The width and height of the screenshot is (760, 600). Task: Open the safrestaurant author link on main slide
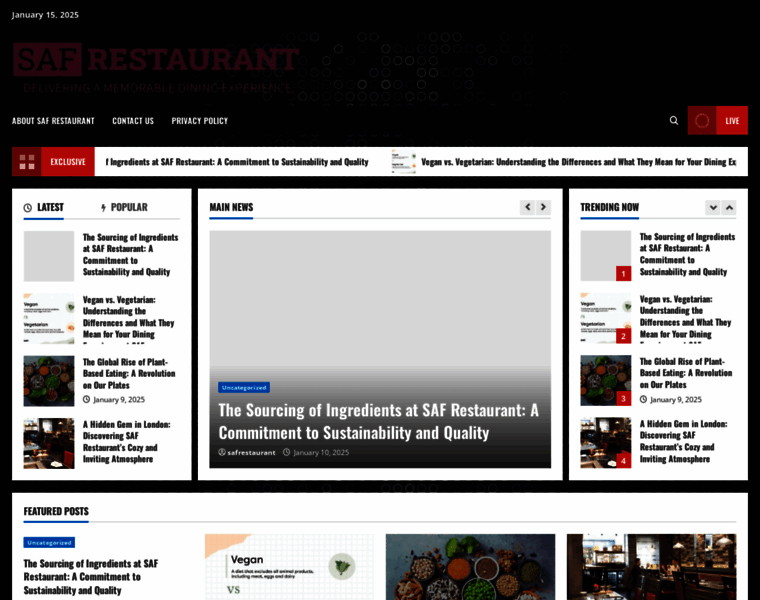coord(251,453)
